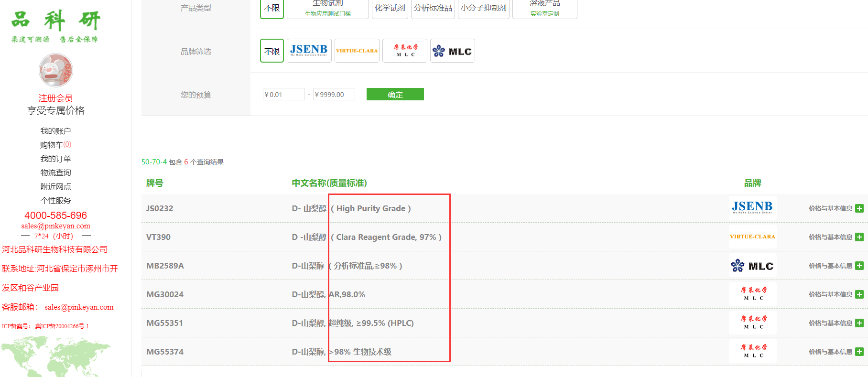The image size is (868, 377).
Task: Click product code MG55374
Action: click(165, 352)
